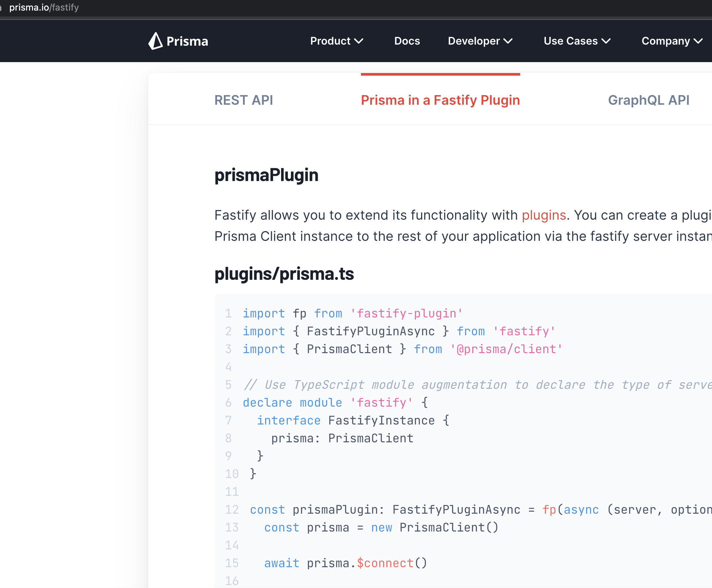Select the Prisma in a Fastify Plugin tab
712x588 pixels.
[440, 100]
